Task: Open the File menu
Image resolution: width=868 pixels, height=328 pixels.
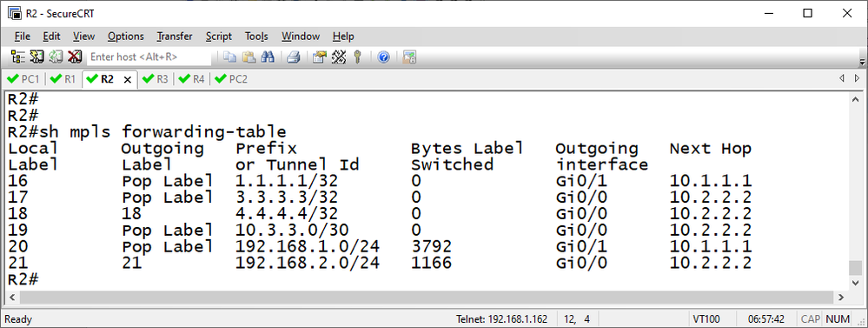Action: tap(23, 36)
